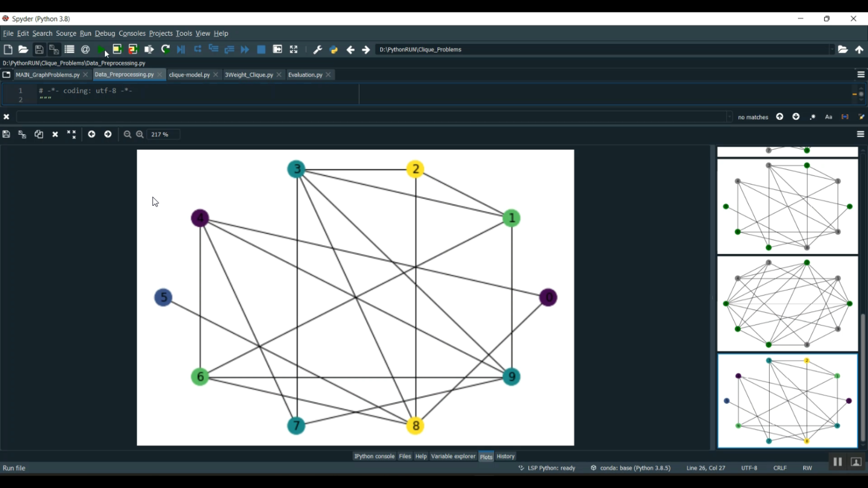Open the Plots pane options hamburger menu

[x=860, y=135]
